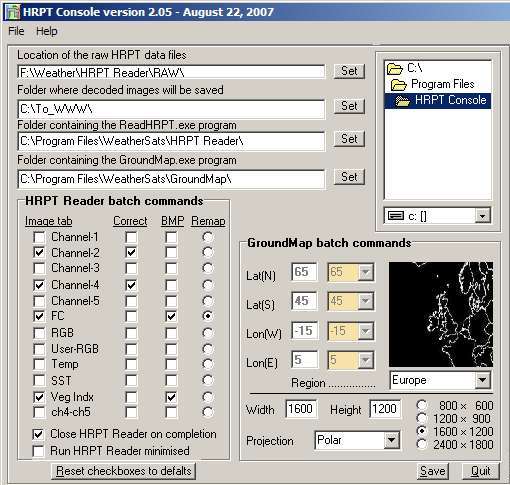Click the Width input field
The image size is (510, 485).
pyautogui.click(x=301, y=409)
